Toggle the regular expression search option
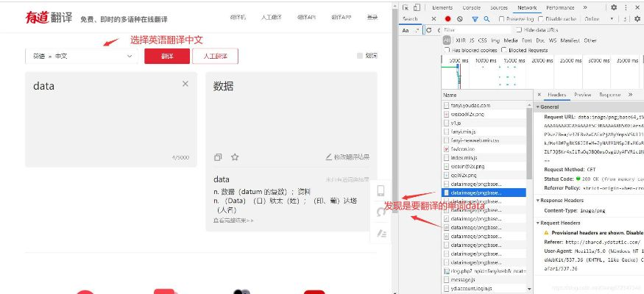Image resolution: width=644 pixels, height=294 pixels. click(x=418, y=30)
